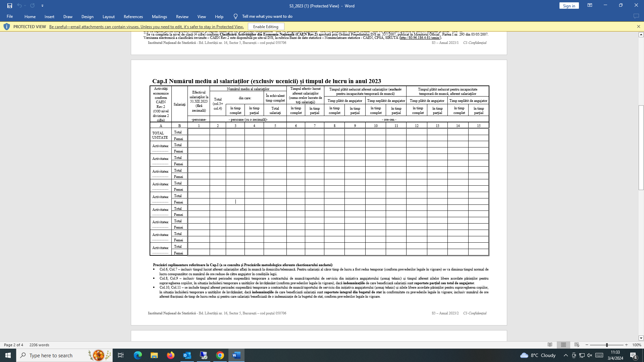Click the Redo icon in title bar
The width and height of the screenshot is (644, 362).
(32, 6)
